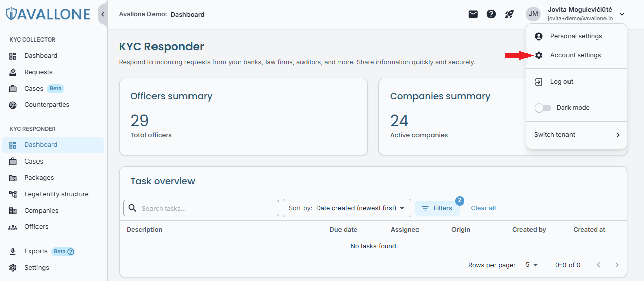Click the Clear all link
Viewport: 644px width, 281px height.
pyautogui.click(x=483, y=208)
